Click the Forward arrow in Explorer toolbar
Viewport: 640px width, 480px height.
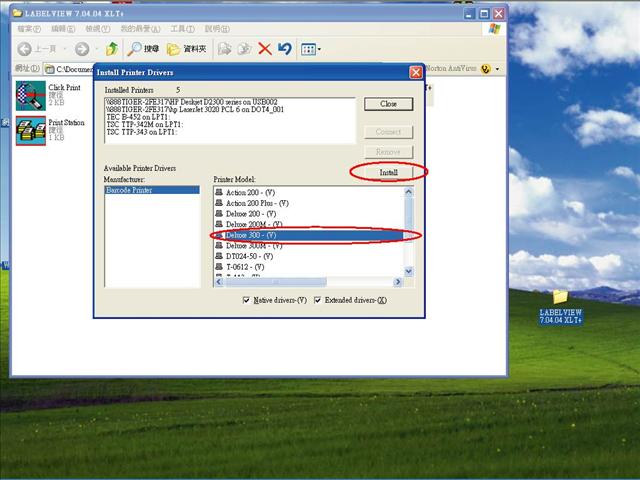point(82,49)
